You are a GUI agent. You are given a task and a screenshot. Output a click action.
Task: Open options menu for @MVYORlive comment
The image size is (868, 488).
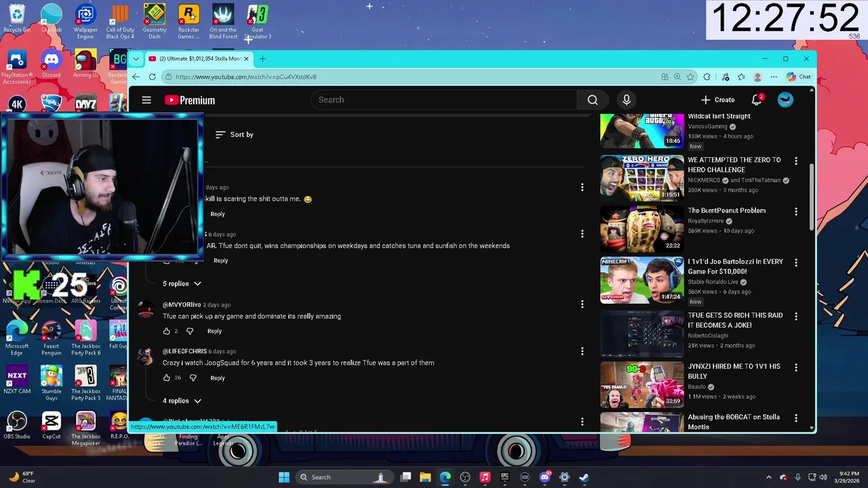point(582,304)
